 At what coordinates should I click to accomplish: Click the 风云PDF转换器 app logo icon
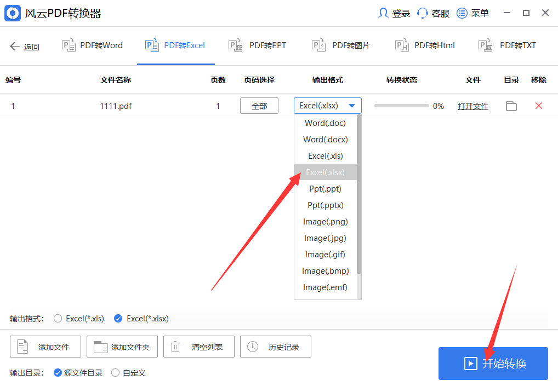[x=13, y=13]
